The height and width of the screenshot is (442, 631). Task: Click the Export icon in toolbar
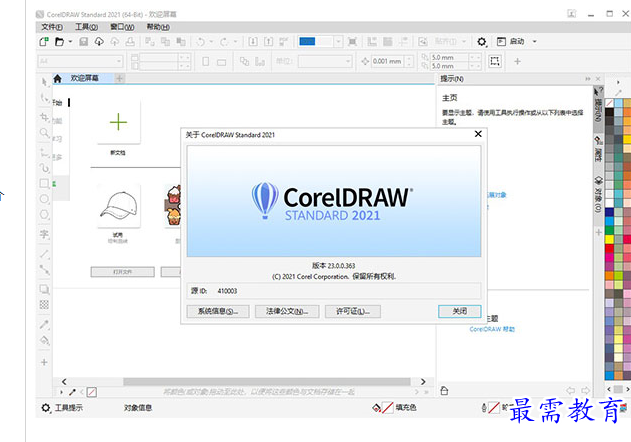(268, 41)
